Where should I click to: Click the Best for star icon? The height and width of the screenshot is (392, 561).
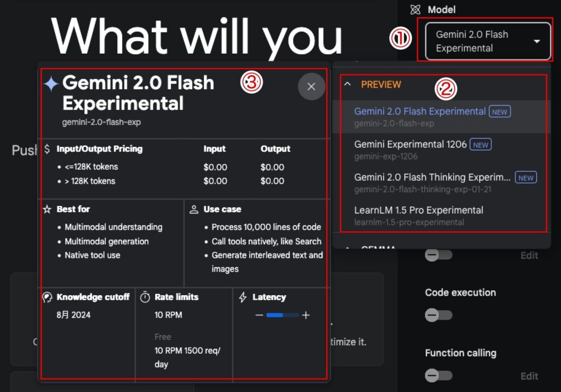coord(47,209)
